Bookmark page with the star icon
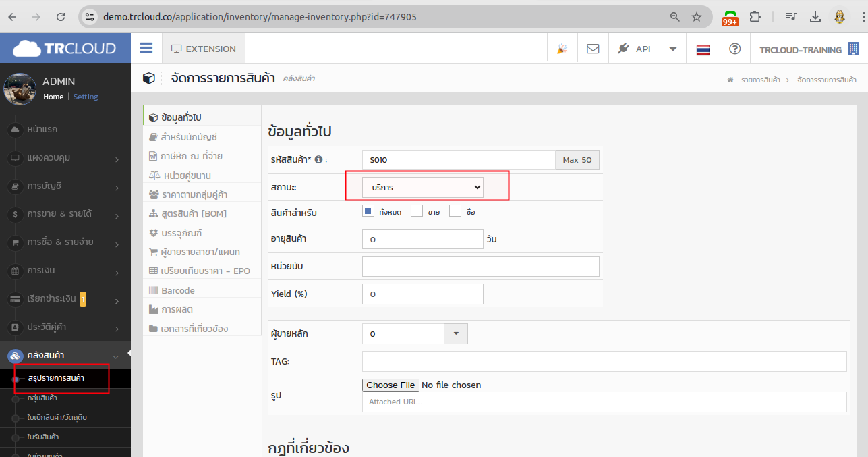868x457 pixels. (697, 17)
